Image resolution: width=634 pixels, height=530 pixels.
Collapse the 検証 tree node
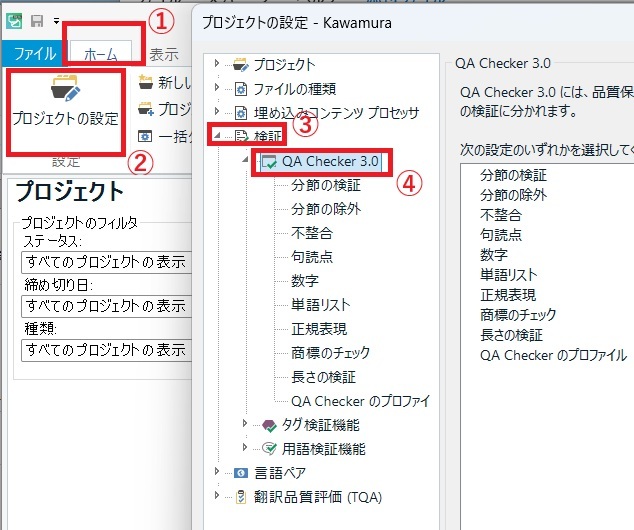click(217, 136)
